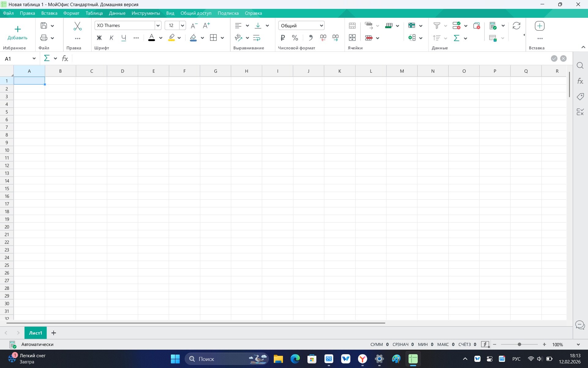The image size is (588, 368).
Task: Click the A1 cell name box
Action: (x=17, y=59)
